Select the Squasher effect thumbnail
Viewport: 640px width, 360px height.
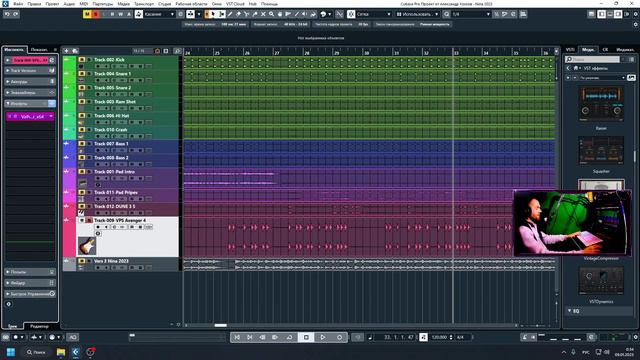[601, 151]
